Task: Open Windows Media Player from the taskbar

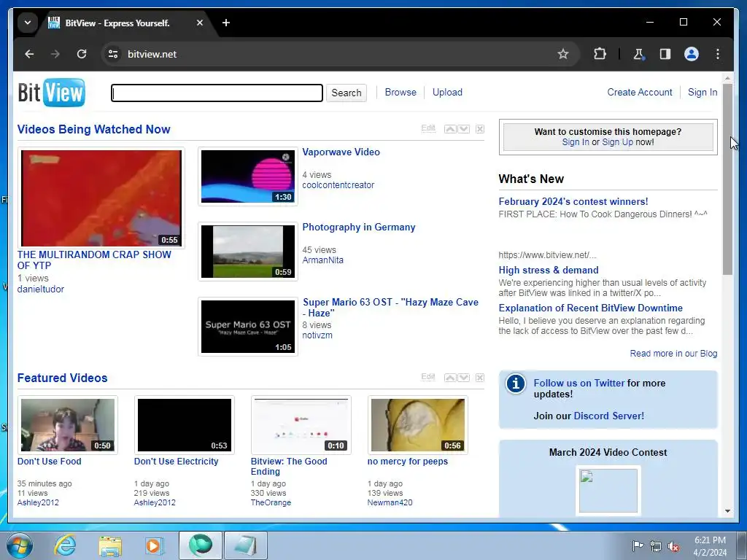Action: 155,545
